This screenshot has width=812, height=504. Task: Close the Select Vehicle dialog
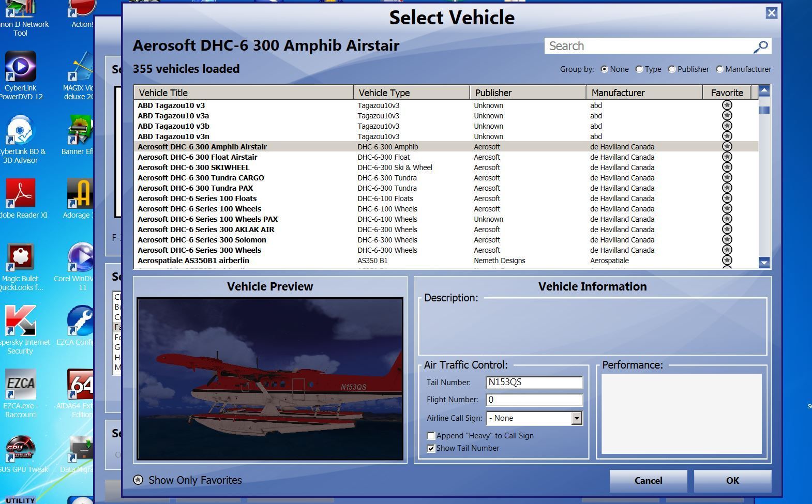point(771,13)
